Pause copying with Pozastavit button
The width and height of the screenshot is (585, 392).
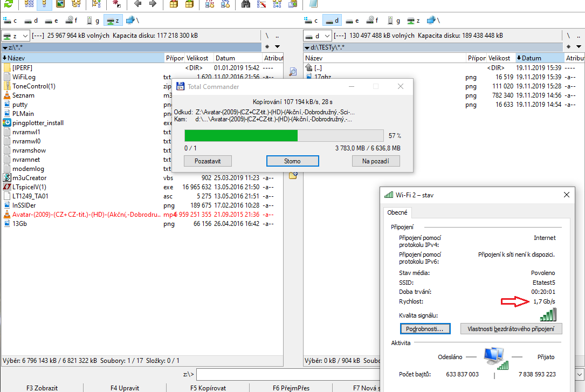(208, 161)
